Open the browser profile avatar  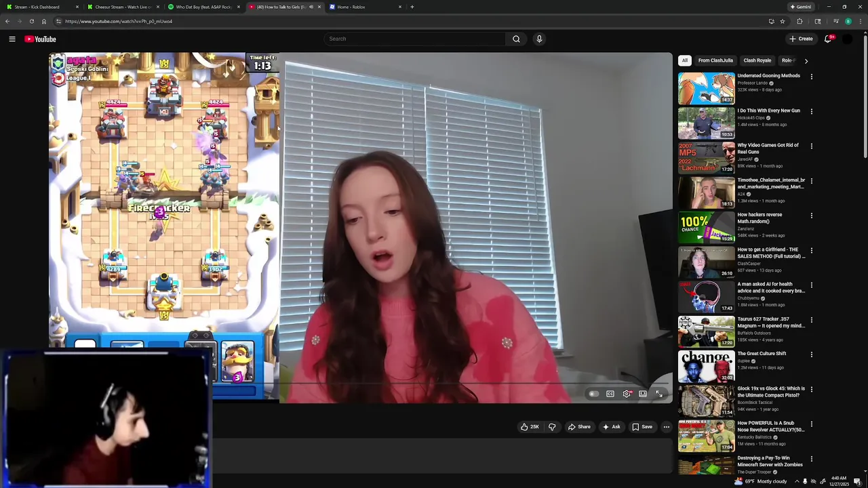tap(848, 21)
